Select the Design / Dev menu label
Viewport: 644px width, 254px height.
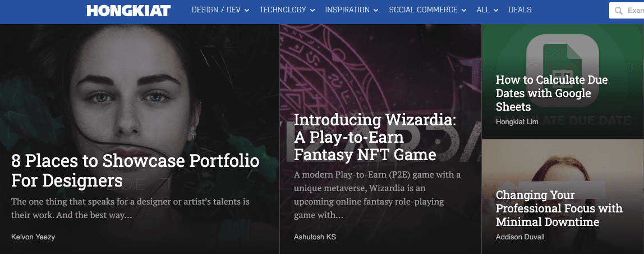(216, 10)
